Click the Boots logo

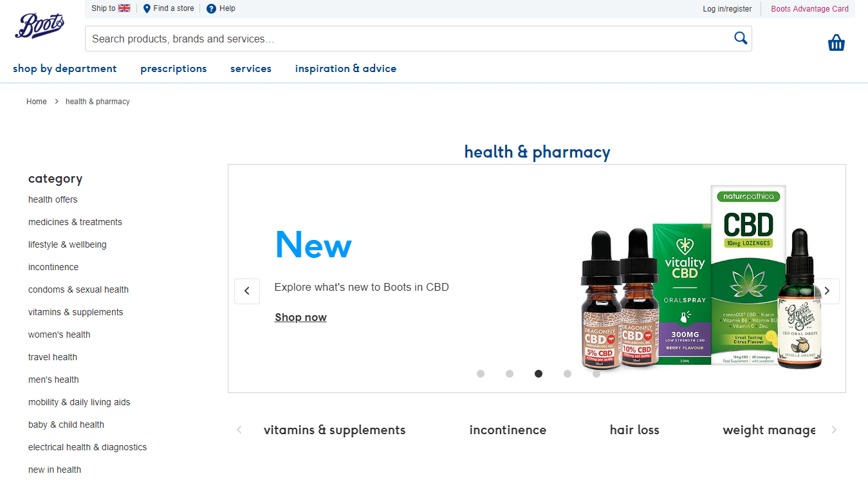(x=39, y=26)
